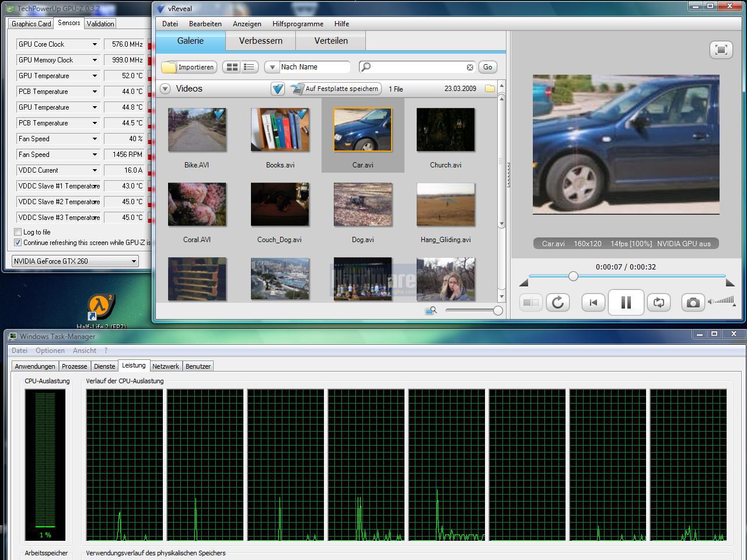Select the Church.avi thumbnail
Screen dimensions: 747x560
click(x=446, y=129)
